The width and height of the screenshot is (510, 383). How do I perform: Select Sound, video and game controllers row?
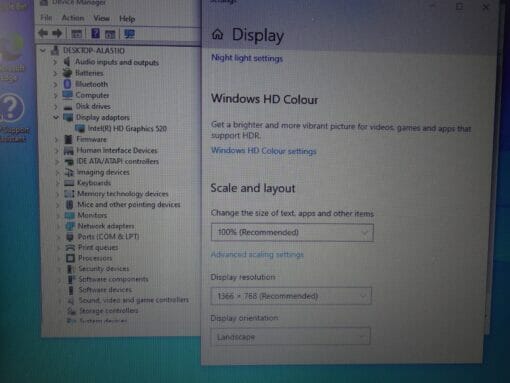[x=133, y=300]
